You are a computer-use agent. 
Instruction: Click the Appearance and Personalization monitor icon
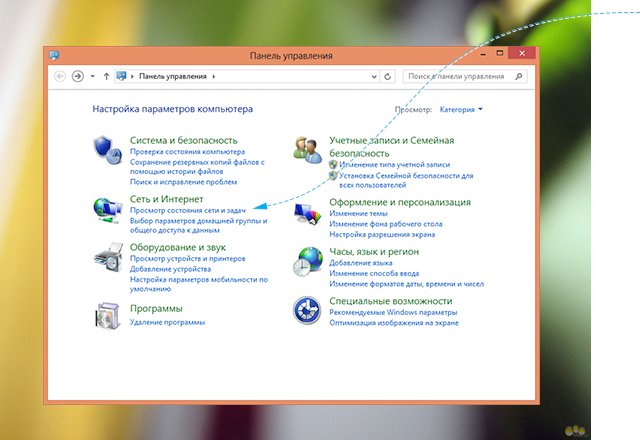coord(308,214)
